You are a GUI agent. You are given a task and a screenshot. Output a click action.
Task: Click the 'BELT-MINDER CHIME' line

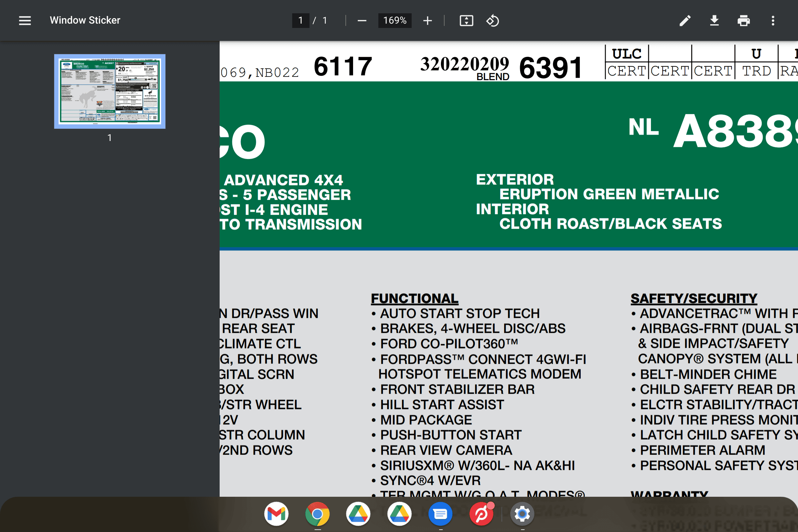pyautogui.click(x=708, y=374)
